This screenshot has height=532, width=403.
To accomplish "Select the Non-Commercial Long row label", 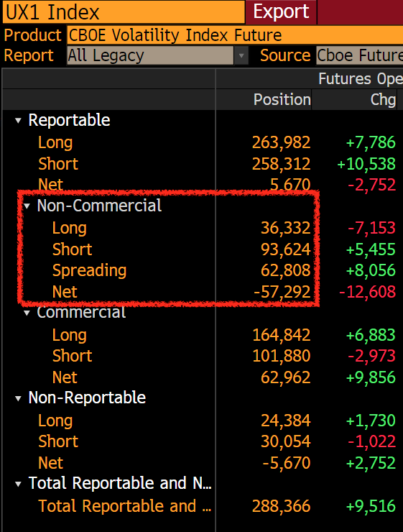I will click(70, 228).
